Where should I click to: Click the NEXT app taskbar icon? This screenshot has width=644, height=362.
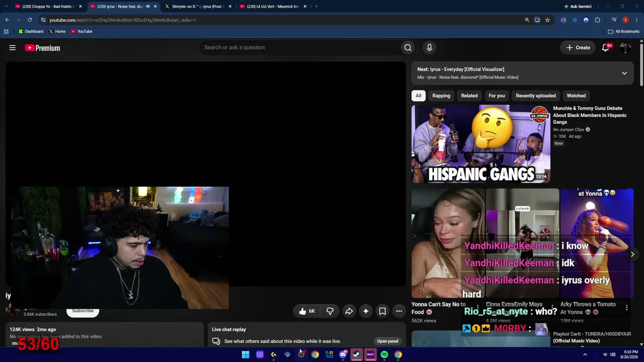(x=370, y=354)
